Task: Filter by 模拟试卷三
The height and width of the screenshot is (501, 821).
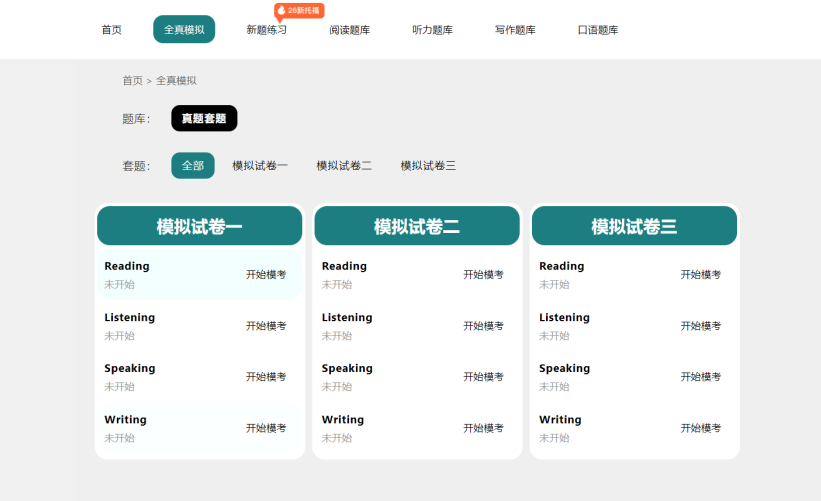Action: 428,166
